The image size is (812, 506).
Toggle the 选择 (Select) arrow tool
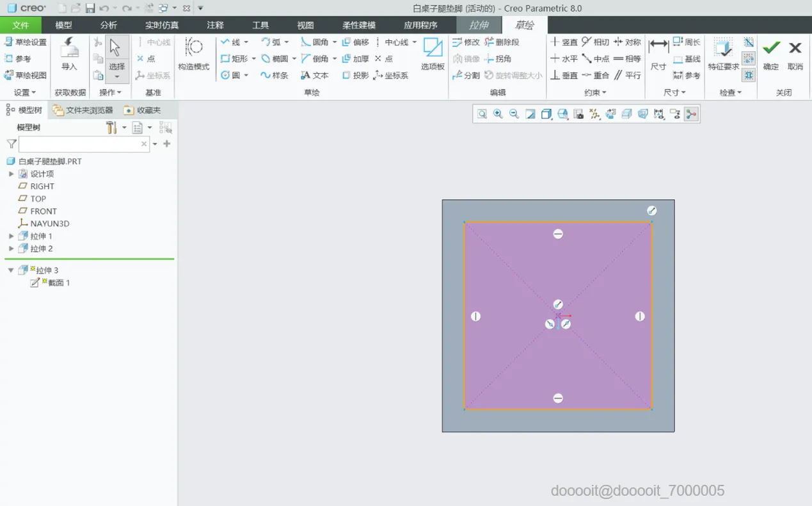[x=116, y=59]
